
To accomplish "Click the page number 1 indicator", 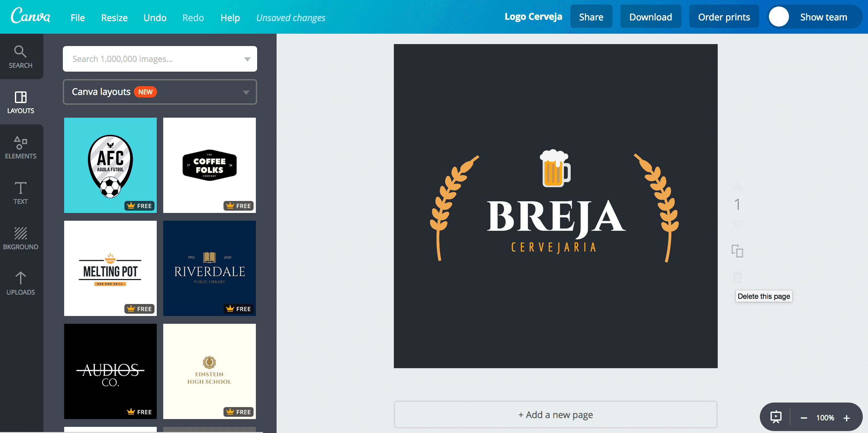I will click(x=737, y=205).
